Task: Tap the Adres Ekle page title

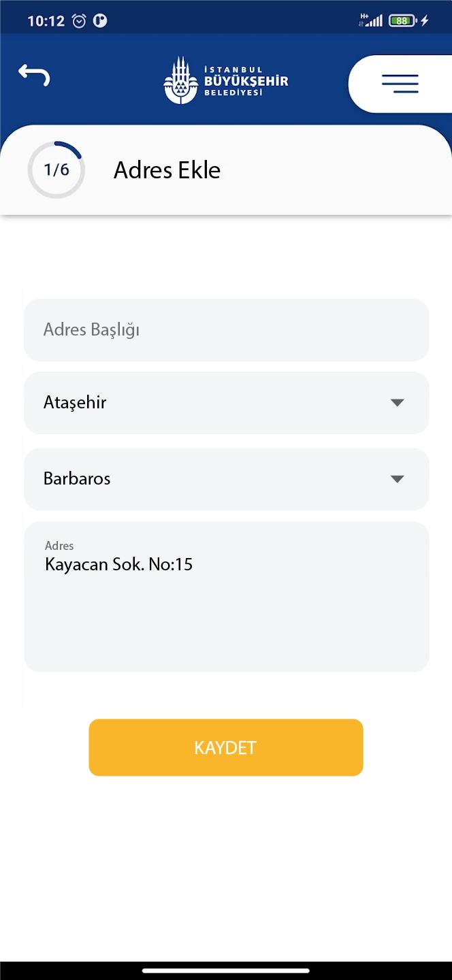Action: coord(167,170)
